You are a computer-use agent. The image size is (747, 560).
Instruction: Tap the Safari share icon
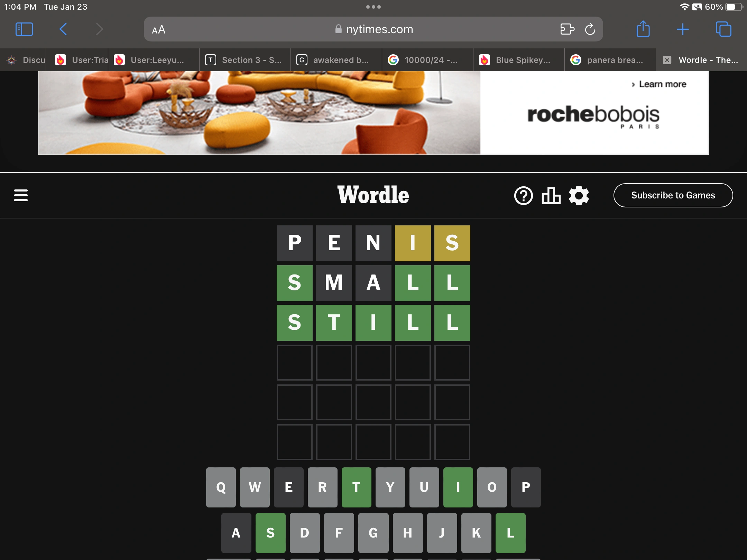point(643,29)
